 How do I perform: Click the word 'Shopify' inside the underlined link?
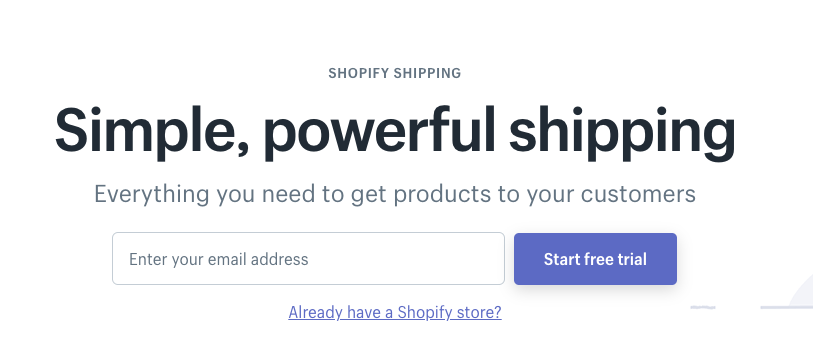click(424, 312)
